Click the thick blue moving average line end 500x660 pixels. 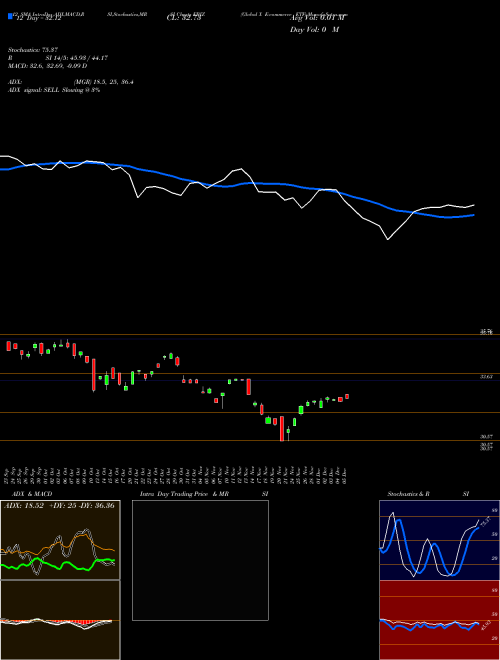click(x=472, y=215)
